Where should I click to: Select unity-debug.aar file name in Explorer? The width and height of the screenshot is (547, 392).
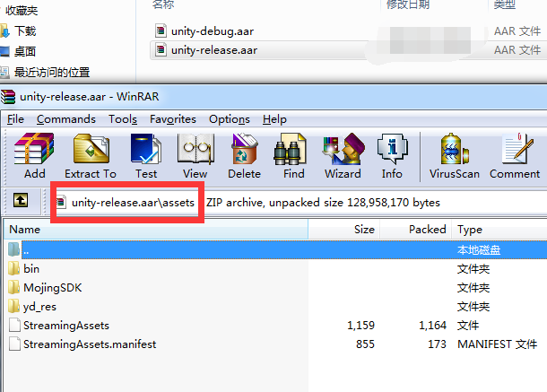(x=213, y=31)
